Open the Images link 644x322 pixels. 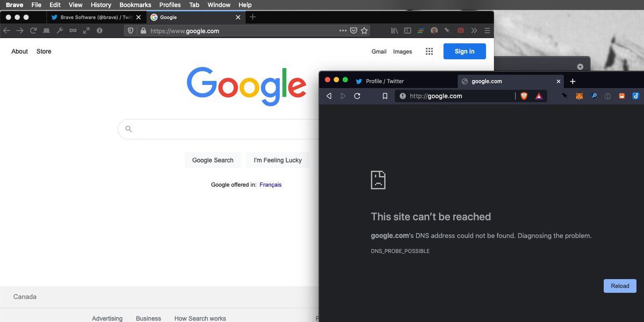(x=402, y=52)
